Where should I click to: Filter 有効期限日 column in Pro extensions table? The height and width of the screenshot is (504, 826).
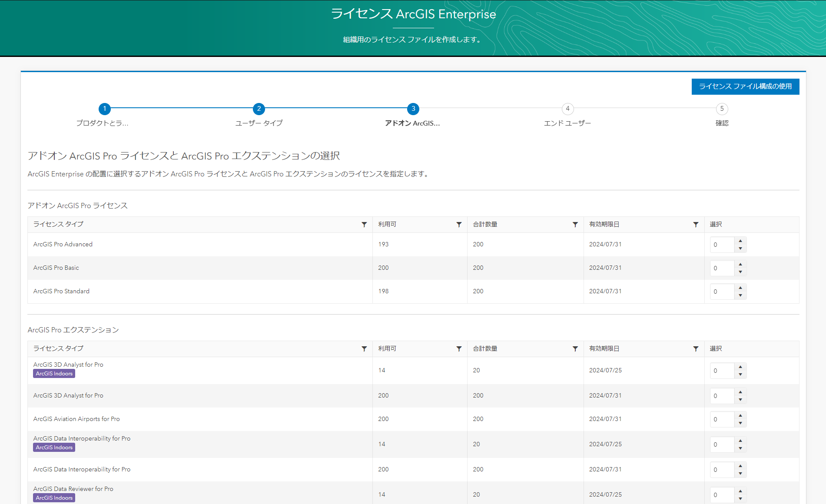coord(696,349)
